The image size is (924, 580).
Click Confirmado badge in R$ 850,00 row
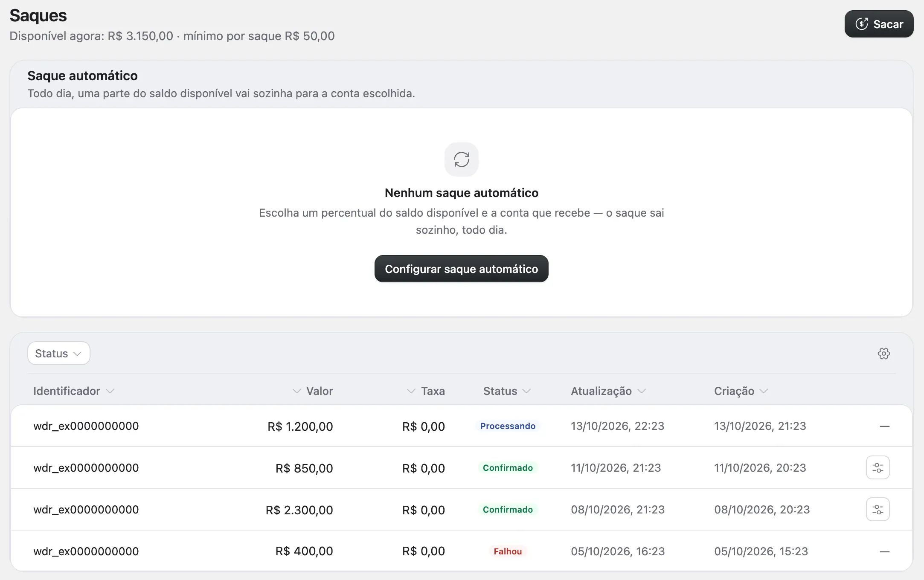[508, 467]
